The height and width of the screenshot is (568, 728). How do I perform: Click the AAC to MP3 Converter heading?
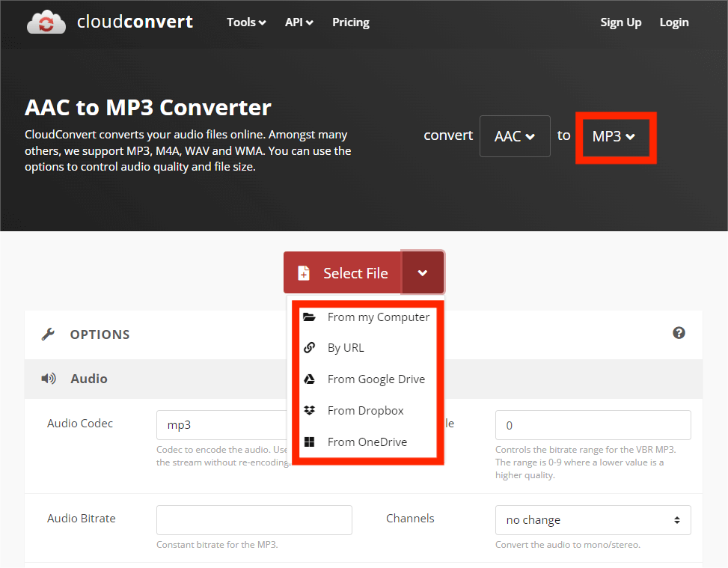pos(148,107)
